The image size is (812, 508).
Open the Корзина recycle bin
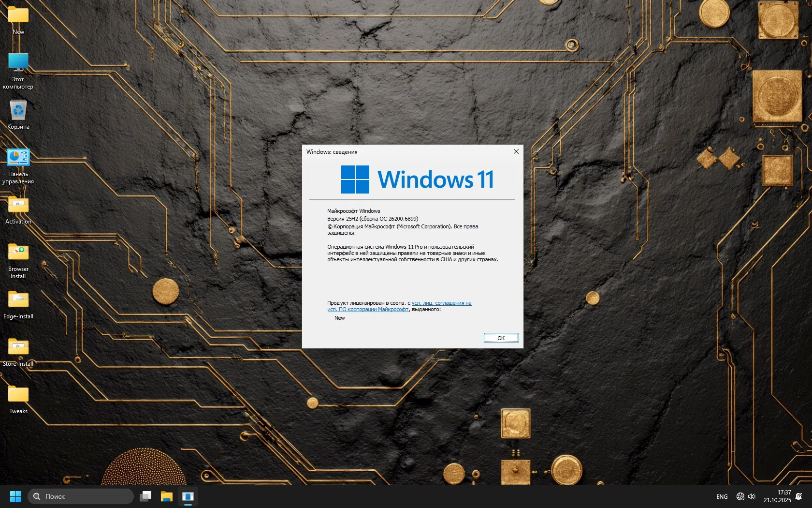click(18, 110)
